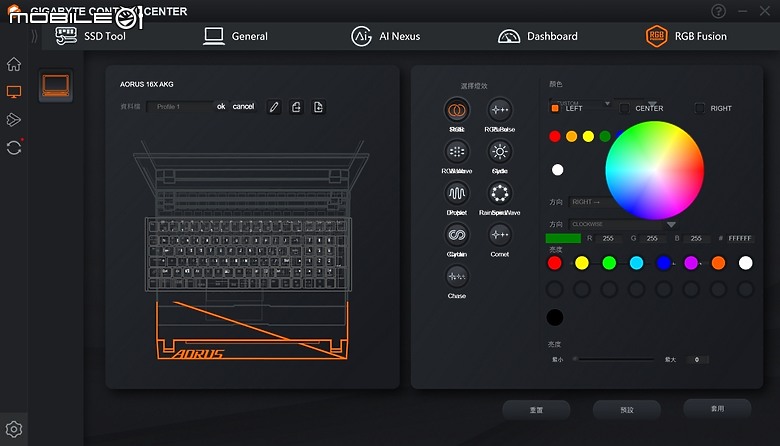
Task: Toggle the RIGHT zone checkbox
Action: (x=699, y=108)
